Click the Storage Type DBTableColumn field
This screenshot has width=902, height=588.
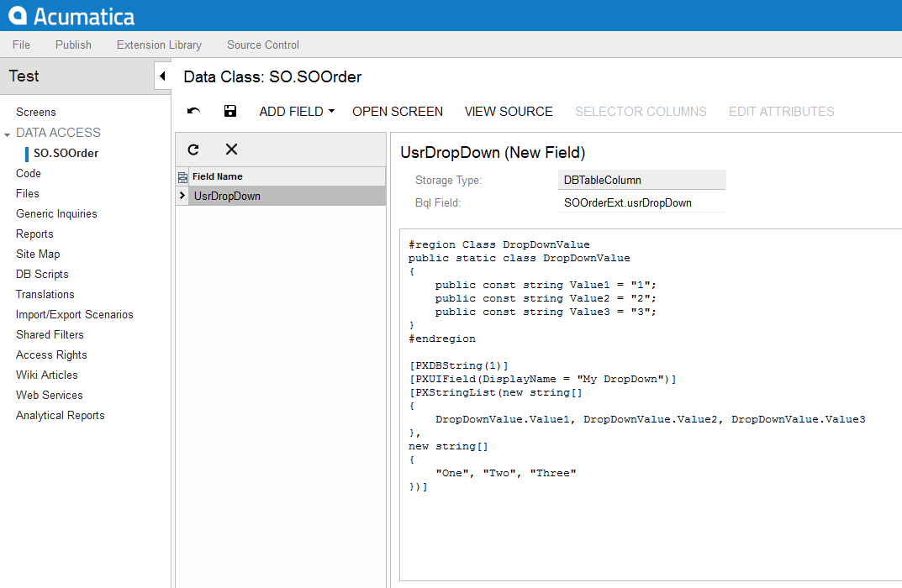tap(642, 180)
